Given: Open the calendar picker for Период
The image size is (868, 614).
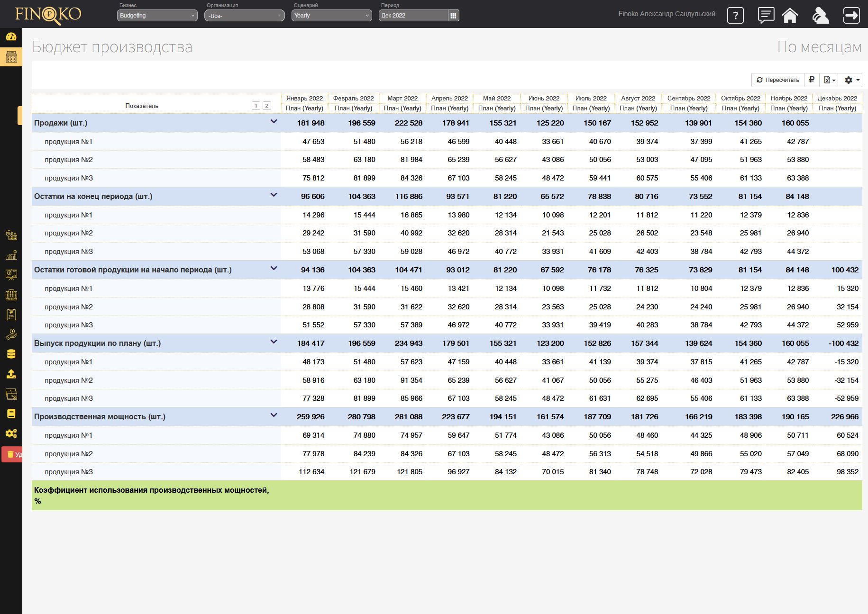Looking at the screenshot, I should [453, 16].
